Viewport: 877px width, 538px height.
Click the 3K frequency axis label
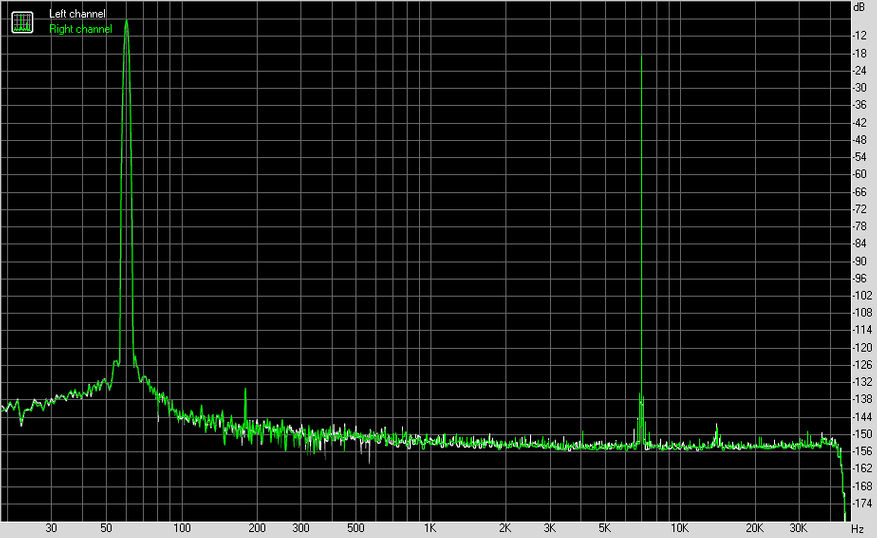(550, 528)
